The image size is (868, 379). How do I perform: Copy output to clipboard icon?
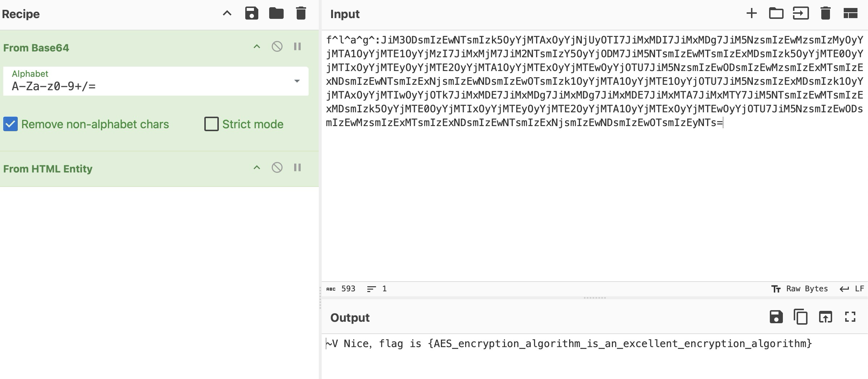pyautogui.click(x=801, y=317)
